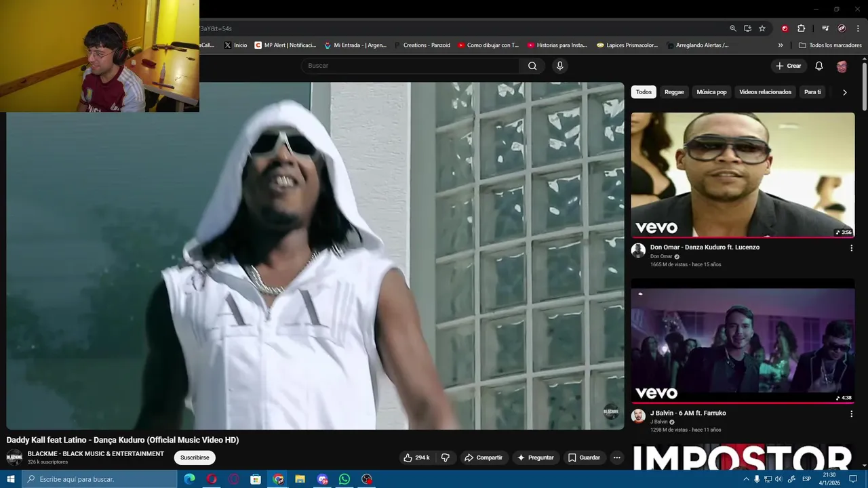Open Microsoft Edge from taskbar
This screenshot has width=868, height=488.
pyautogui.click(x=189, y=479)
